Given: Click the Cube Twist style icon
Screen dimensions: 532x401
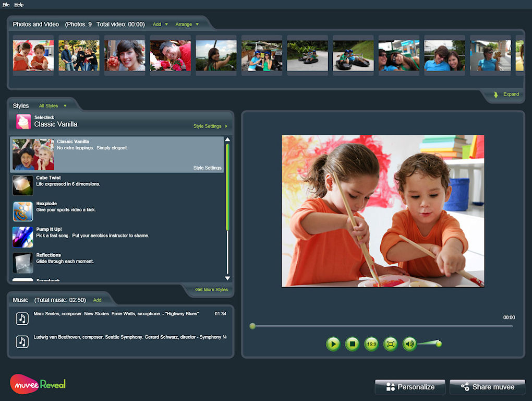Looking at the screenshot, I should point(23,185).
